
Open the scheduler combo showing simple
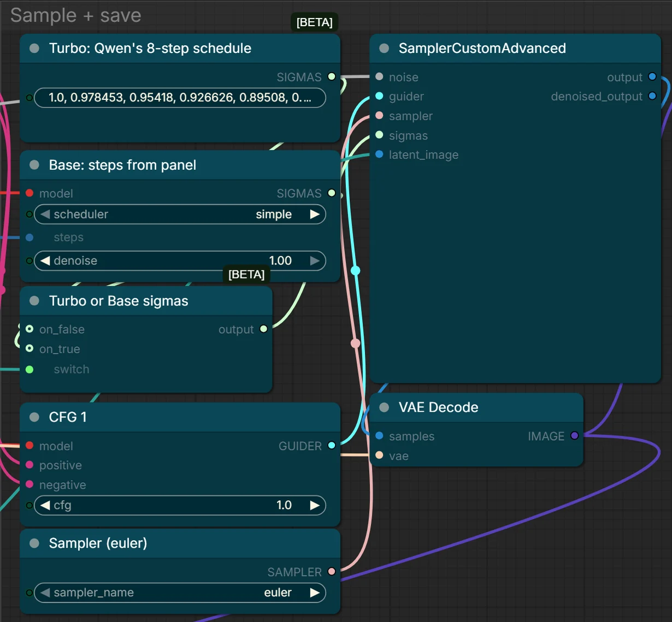pyautogui.click(x=180, y=214)
